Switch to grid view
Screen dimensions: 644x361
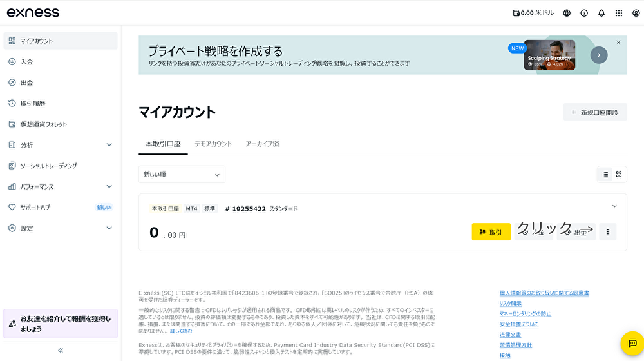click(x=618, y=175)
